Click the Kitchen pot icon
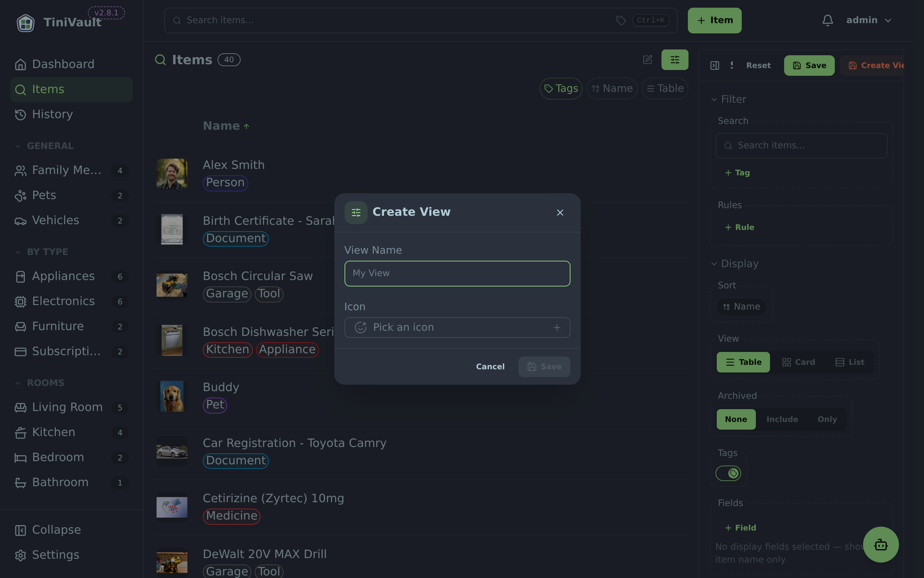Image resolution: width=924 pixels, height=578 pixels. (x=20, y=433)
